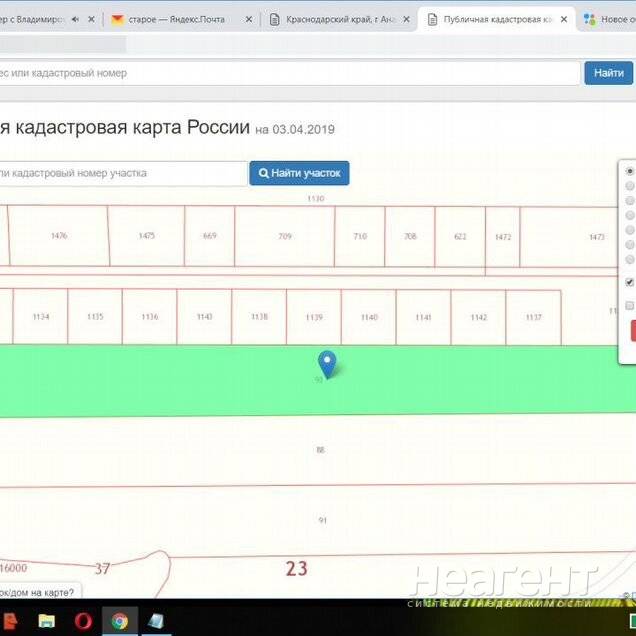Launch Opera browser from the taskbar
Viewport: 636px width, 636px height.
click(82, 621)
